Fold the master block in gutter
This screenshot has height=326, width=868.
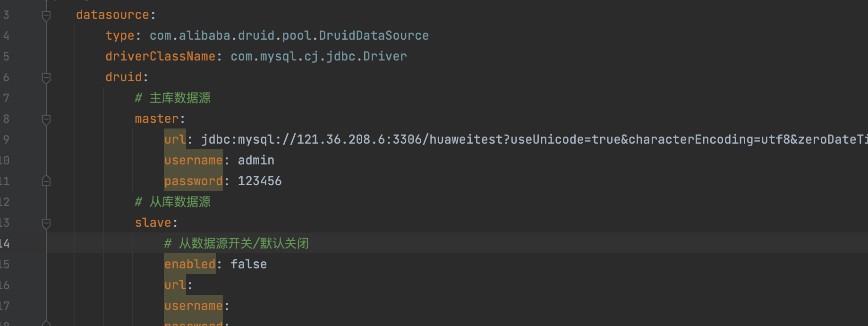point(46,120)
